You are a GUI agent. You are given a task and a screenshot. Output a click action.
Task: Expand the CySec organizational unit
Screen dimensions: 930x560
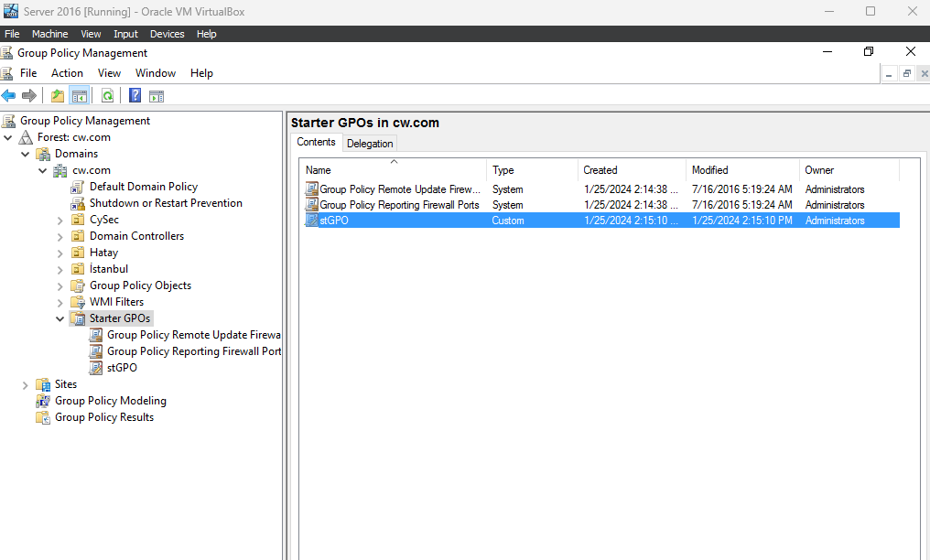(59, 221)
